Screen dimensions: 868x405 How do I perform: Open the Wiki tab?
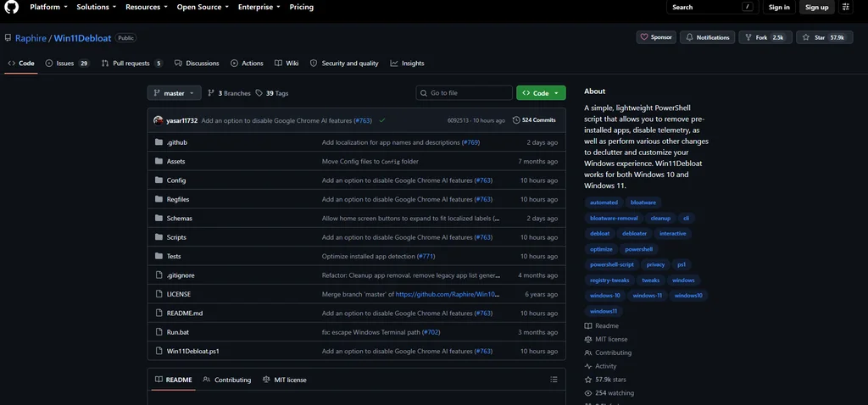(x=287, y=63)
